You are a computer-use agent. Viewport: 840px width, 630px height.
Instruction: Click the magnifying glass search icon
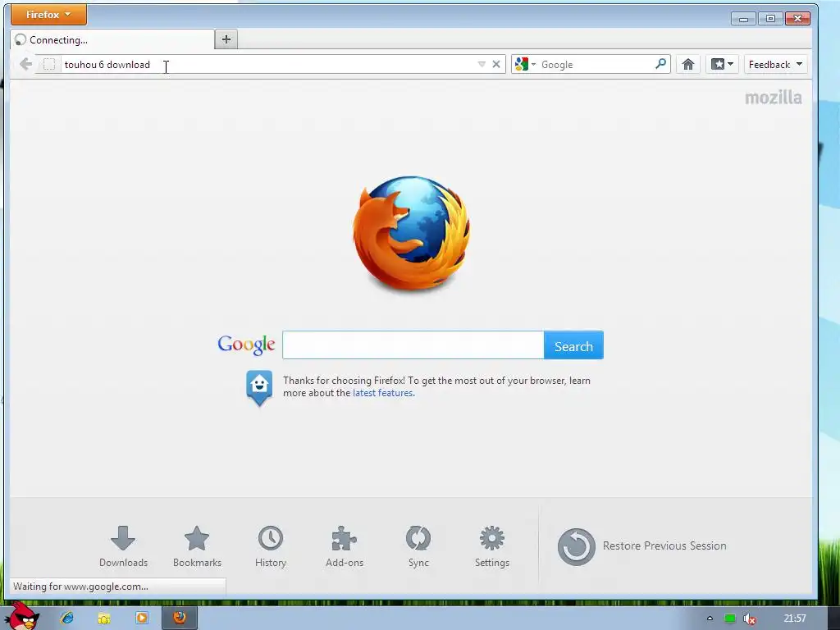(x=661, y=64)
